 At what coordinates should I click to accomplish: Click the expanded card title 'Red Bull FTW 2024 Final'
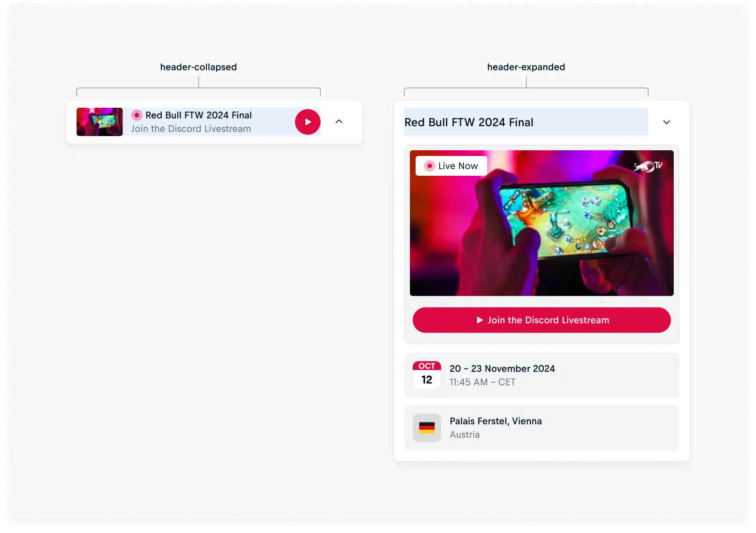coord(469,122)
